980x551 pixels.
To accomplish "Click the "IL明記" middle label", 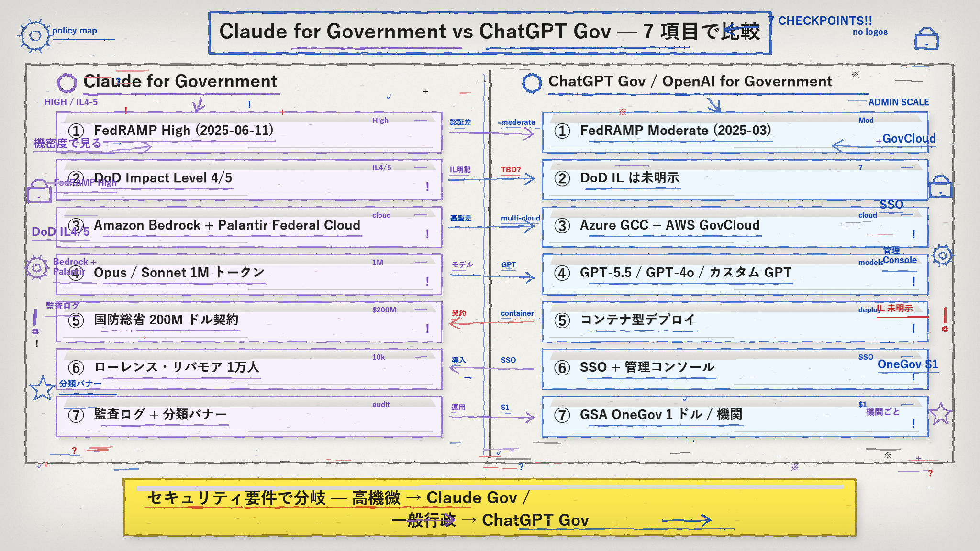I will (x=460, y=169).
